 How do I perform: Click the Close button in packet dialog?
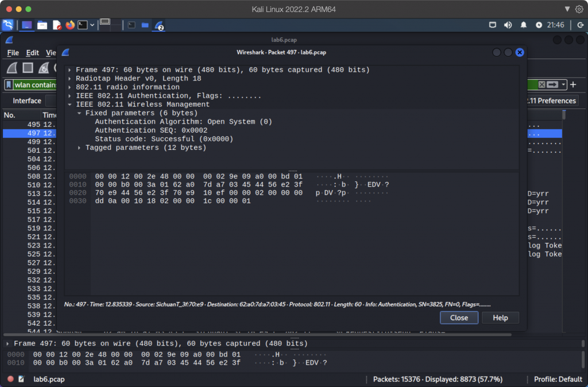(x=459, y=318)
